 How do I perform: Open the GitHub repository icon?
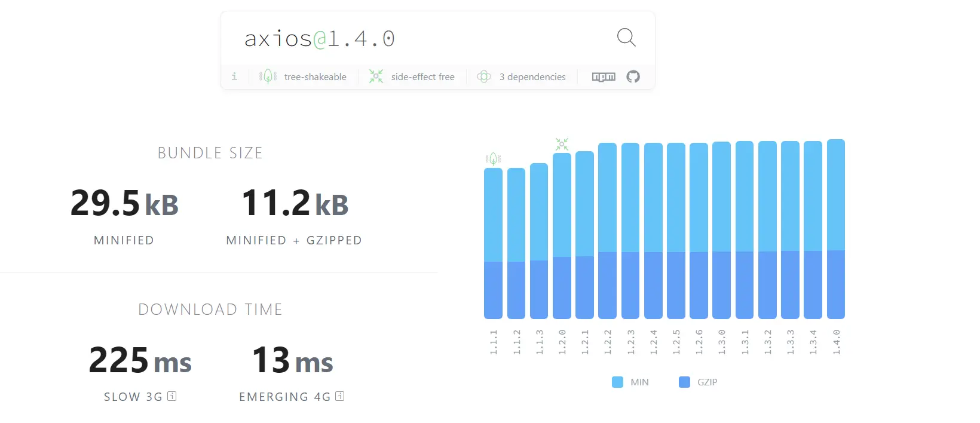point(633,76)
